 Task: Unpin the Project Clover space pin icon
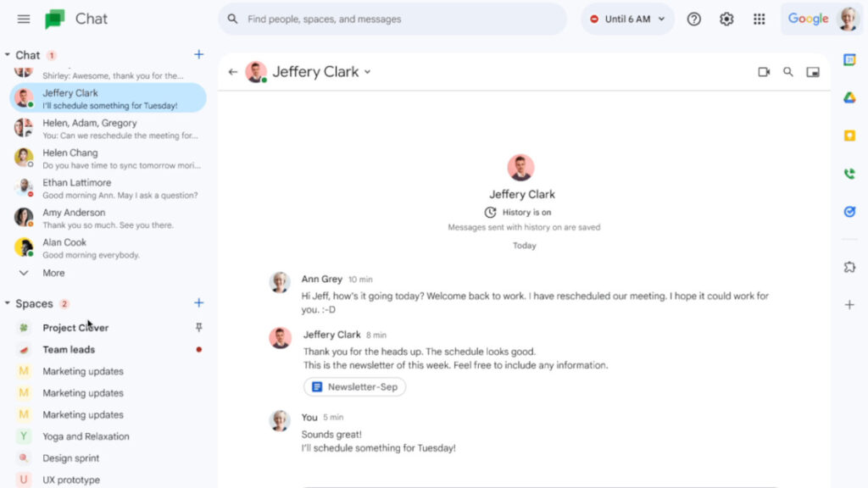pos(198,328)
